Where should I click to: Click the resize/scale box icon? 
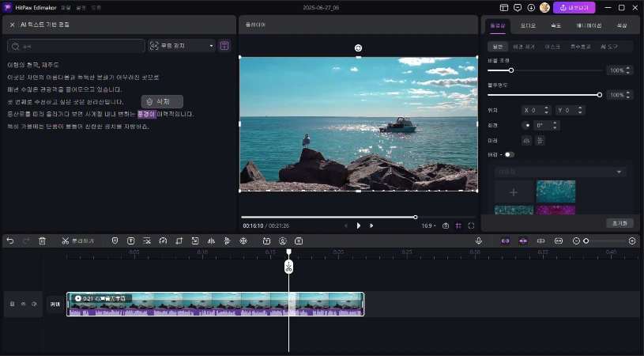(195, 241)
